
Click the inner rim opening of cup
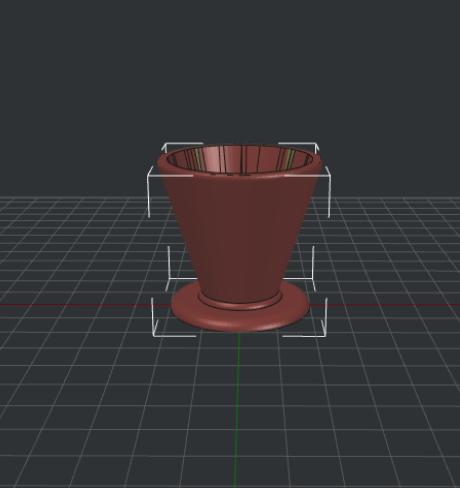239,160
